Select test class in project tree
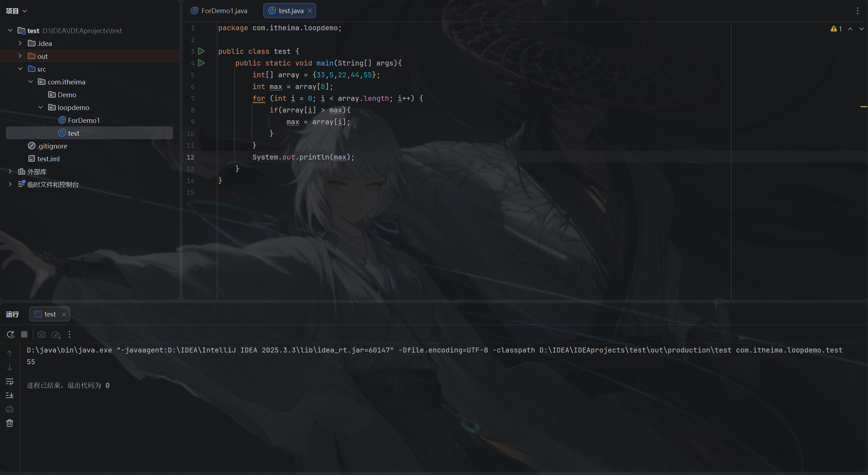 (89, 133)
